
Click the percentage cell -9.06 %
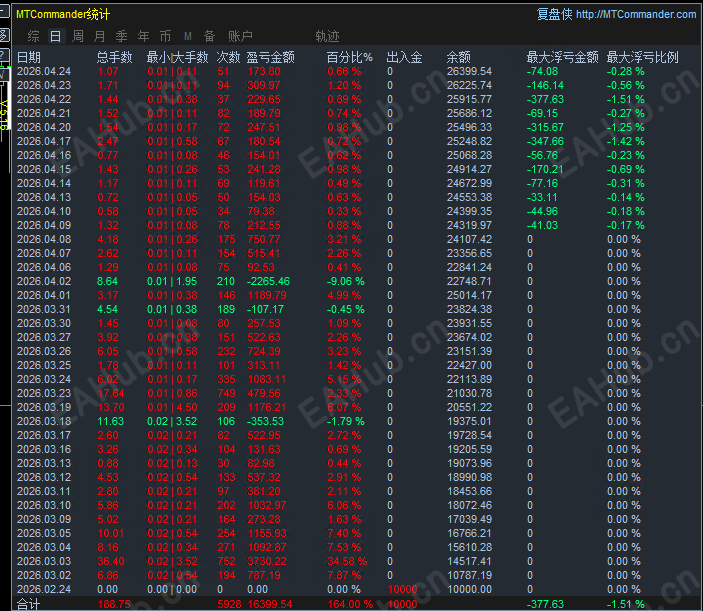(x=346, y=281)
